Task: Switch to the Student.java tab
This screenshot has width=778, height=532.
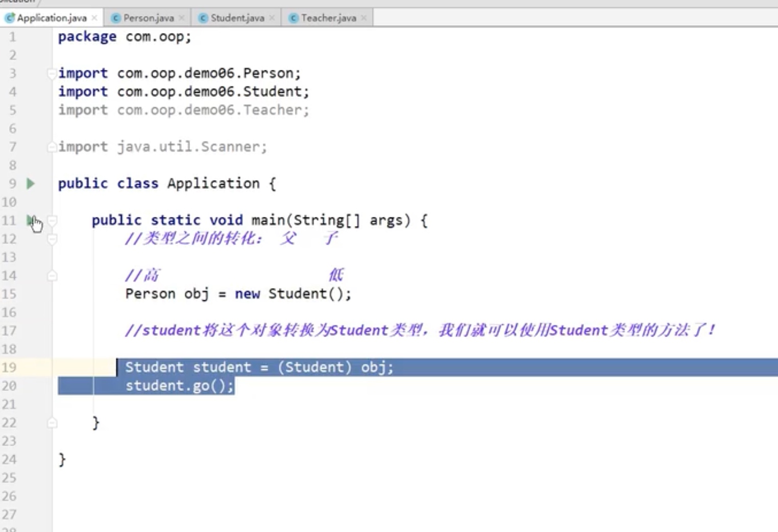Action: pyautogui.click(x=237, y=18)
